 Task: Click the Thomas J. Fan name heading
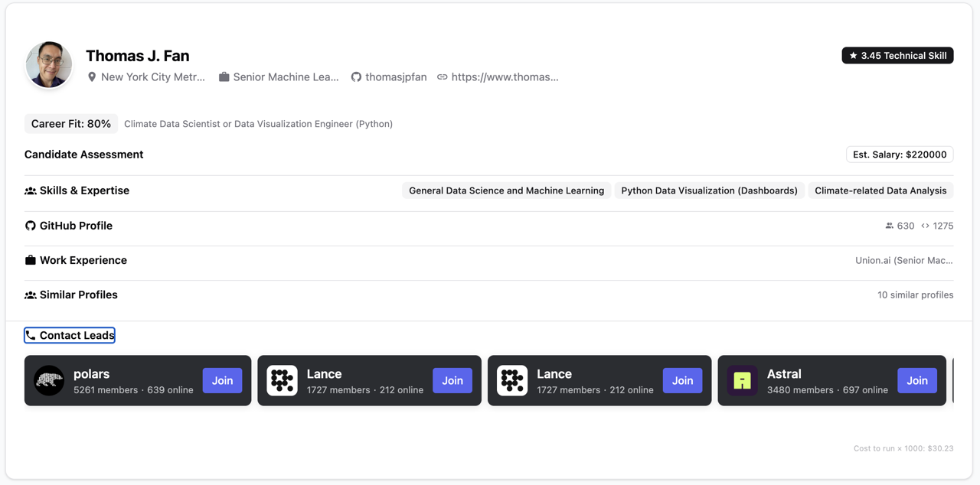tap(138, 56)
